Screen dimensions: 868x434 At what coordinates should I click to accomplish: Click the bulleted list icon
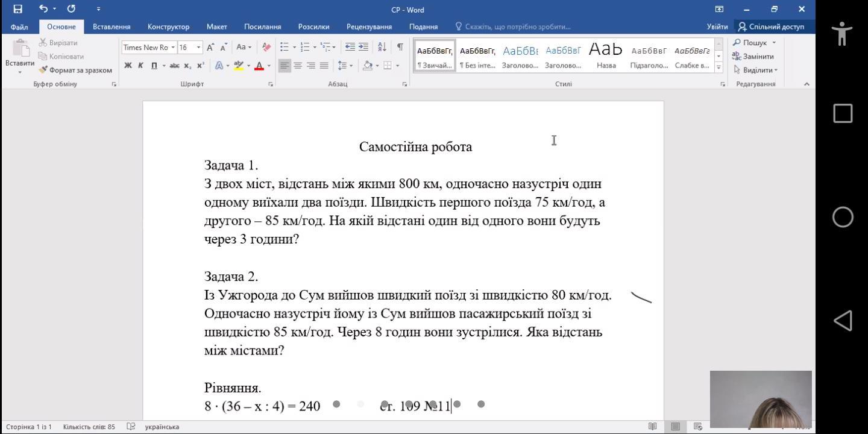(x=285, y=47)
